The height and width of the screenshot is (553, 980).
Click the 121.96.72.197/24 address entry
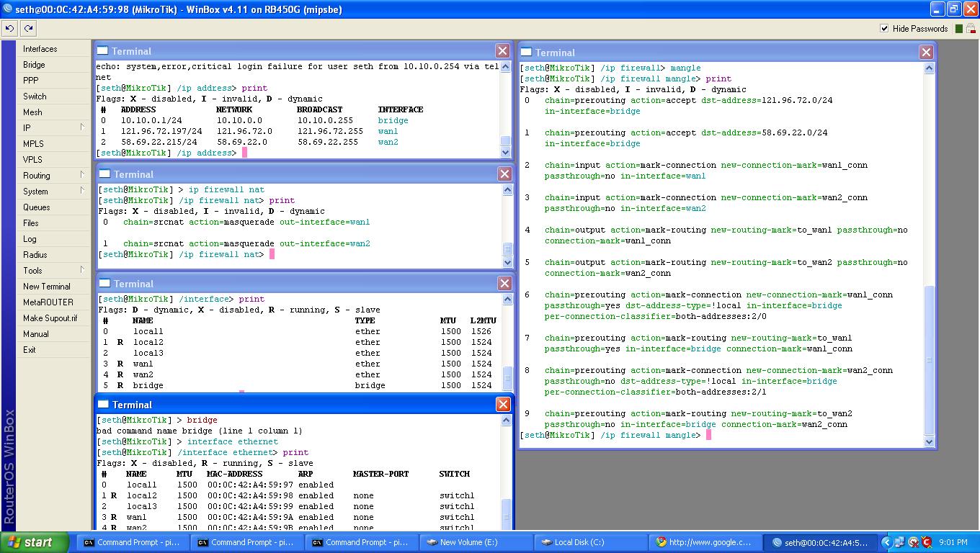(x=161, y=131)
